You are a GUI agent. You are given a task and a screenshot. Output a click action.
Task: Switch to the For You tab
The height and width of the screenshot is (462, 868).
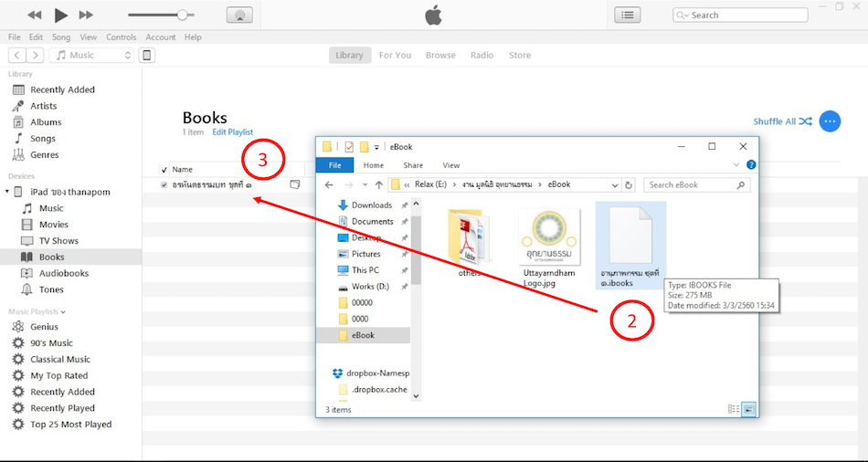(x=396, y=56)
